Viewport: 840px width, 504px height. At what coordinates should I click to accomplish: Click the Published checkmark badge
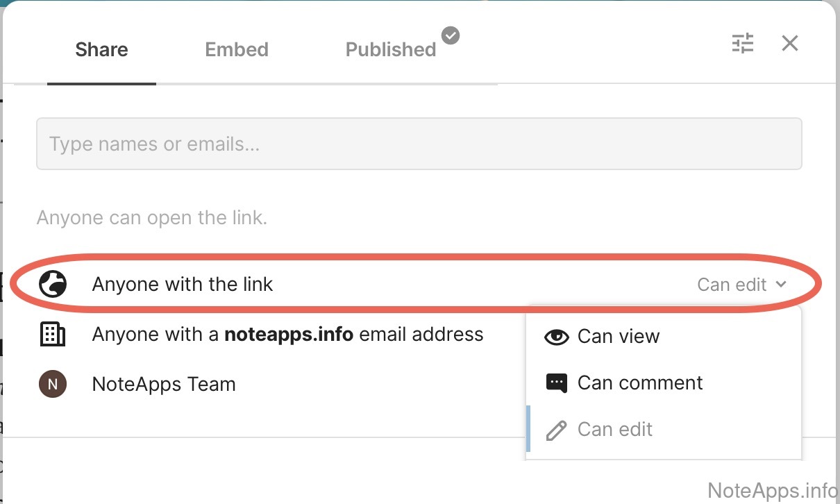(451, 35)
